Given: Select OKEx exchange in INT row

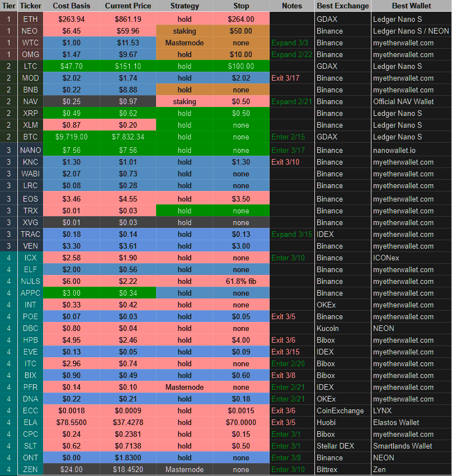Looking at the screenshot, I should point(342,305).
